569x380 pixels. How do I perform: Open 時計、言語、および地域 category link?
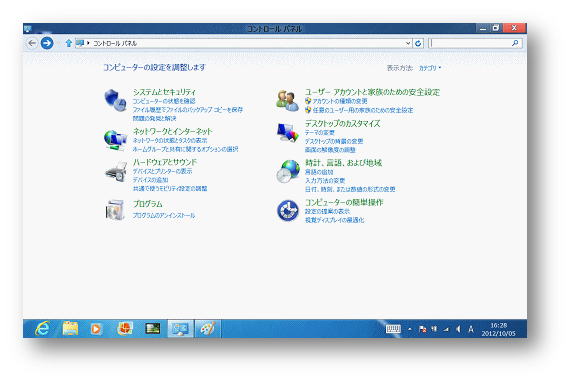pos(343,163)
